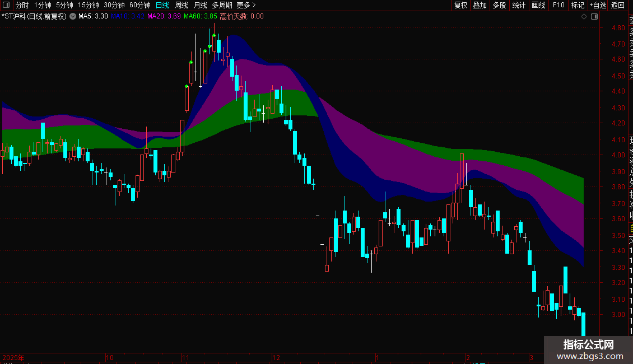
Task: Add stock via +自选 button
Action: (x=598, y=5)
